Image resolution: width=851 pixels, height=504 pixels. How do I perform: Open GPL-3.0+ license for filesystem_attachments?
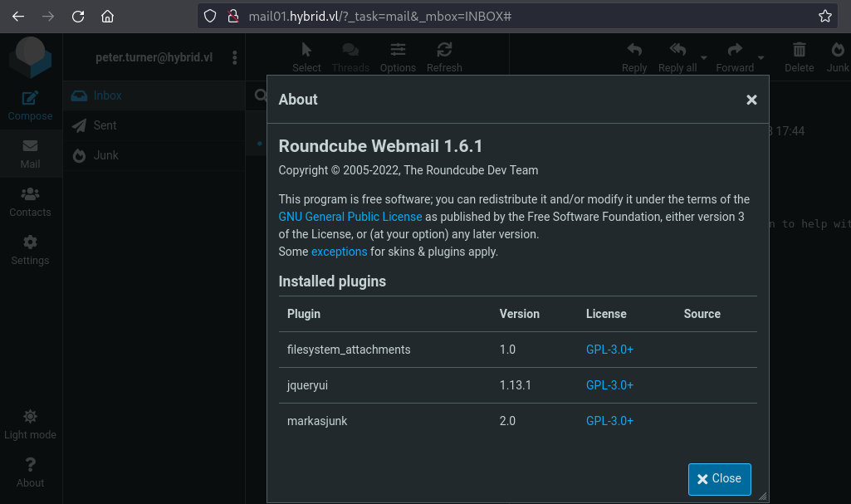(x=609, y=350)
